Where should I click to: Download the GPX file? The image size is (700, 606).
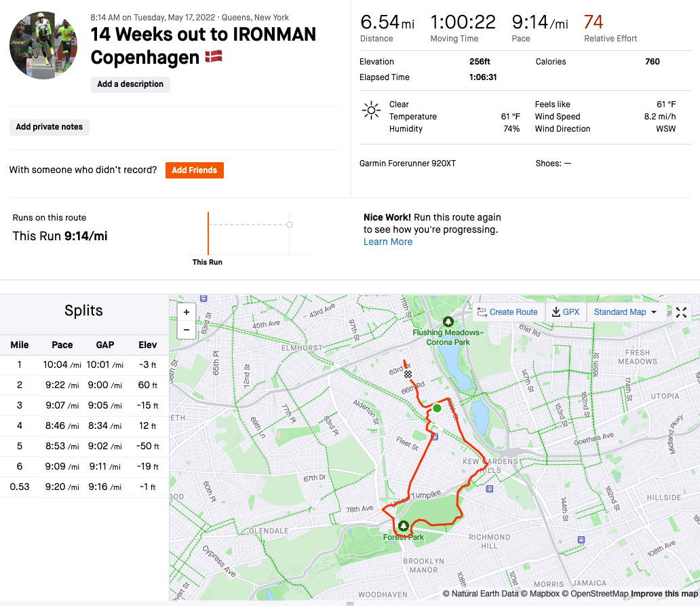click(565, 312)
